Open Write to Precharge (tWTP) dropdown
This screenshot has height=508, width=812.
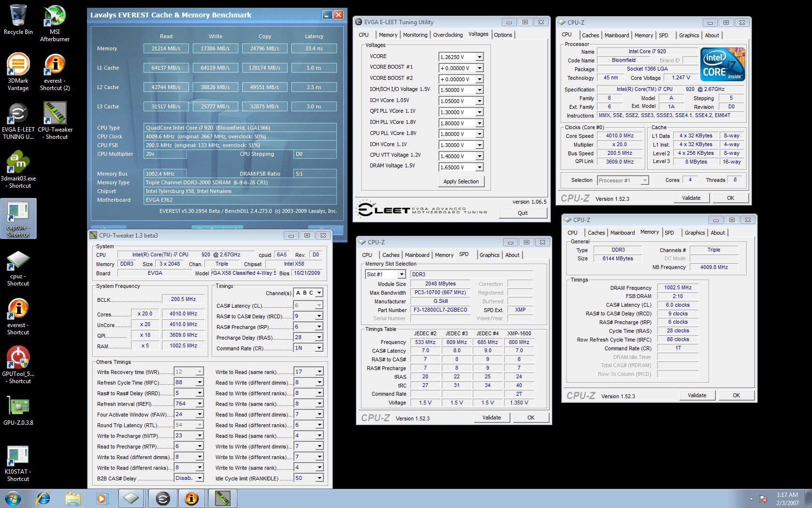tap(200, 435)
